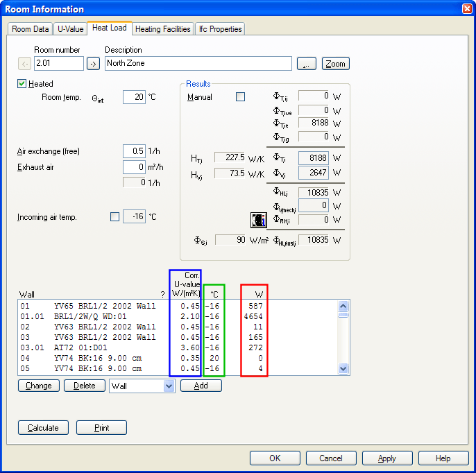Click the 73.5 W/K HV,i value
The width and height of the screenshot is (476, 473).
[x=230, y=173]
